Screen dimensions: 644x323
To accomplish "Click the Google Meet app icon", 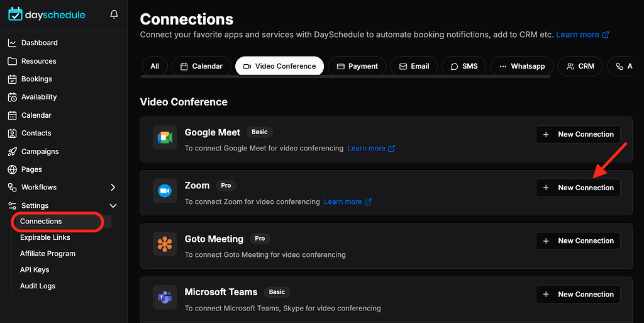I will (165, 138).
